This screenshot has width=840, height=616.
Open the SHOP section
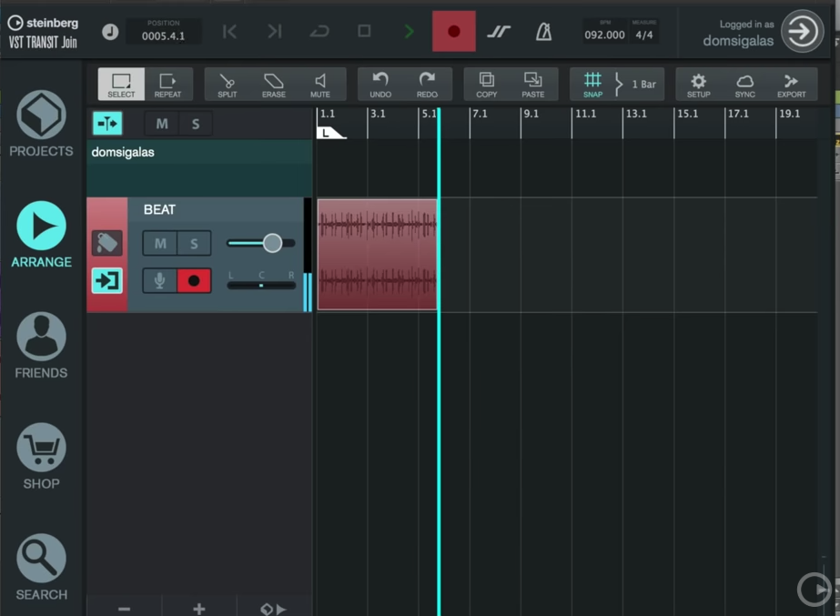[41, 457]
